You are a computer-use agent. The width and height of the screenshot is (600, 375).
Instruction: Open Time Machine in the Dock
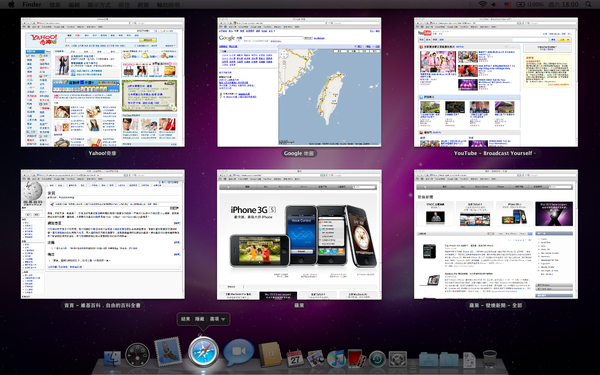(x=377, y=359)
